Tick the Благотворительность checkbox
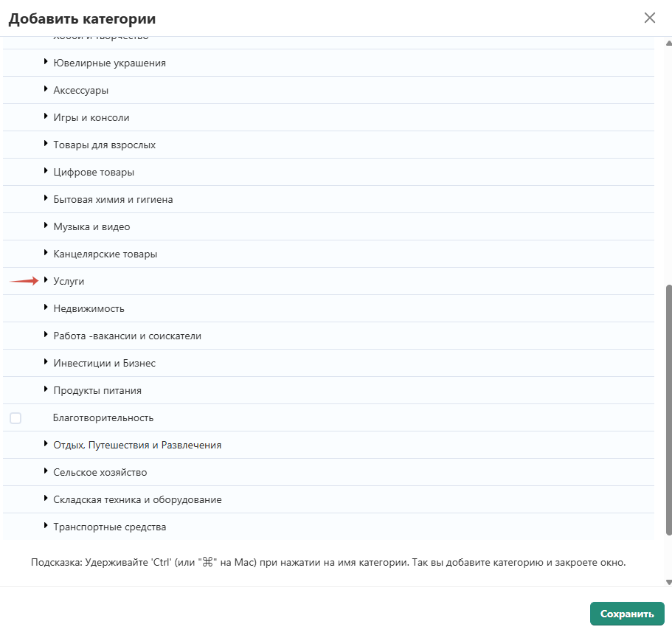This screenshot has height=638, width=672. pos(15,418)
